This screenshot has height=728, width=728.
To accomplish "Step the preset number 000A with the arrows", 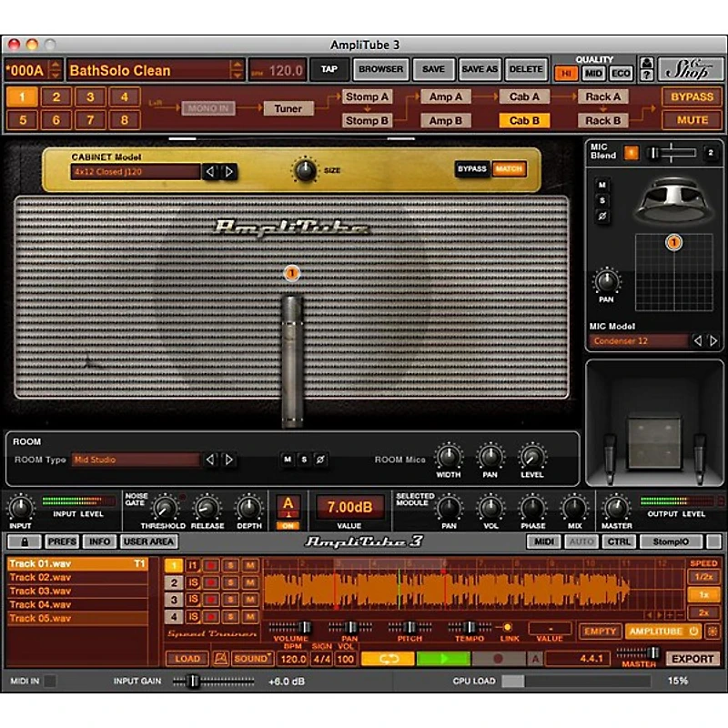I will 56,70.
